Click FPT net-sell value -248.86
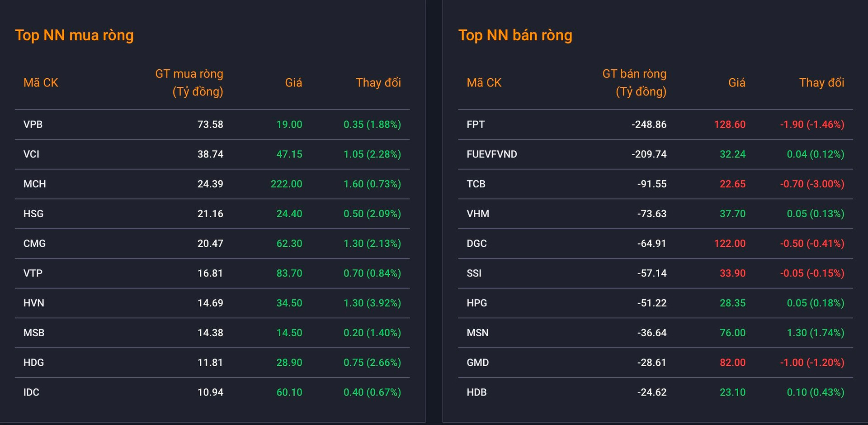The height and width of the screenshot is (425, 868). pos(649,124)
